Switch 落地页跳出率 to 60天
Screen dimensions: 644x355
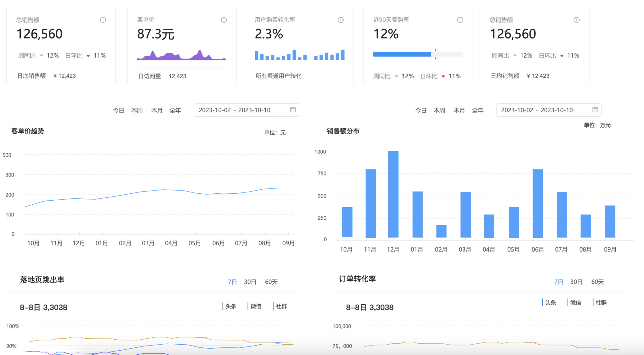pyautogui.click(x=271, y=282)
